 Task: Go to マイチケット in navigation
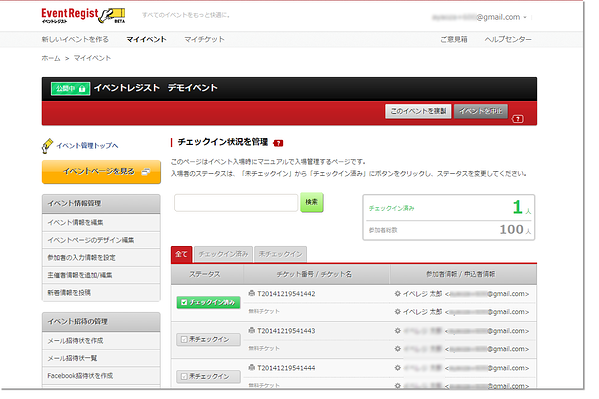(x=204, y=39)
